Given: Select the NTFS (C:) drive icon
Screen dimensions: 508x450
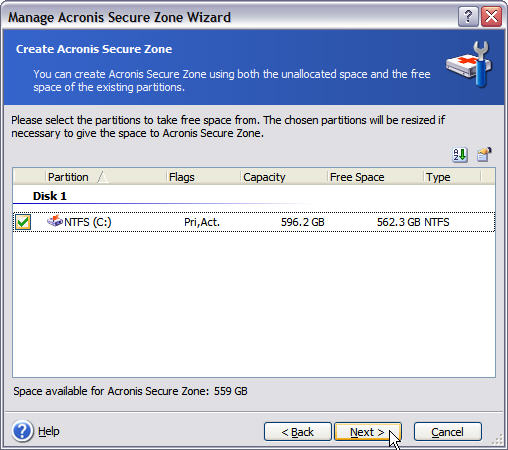Looking at the screenshot, I should [55, 221].
